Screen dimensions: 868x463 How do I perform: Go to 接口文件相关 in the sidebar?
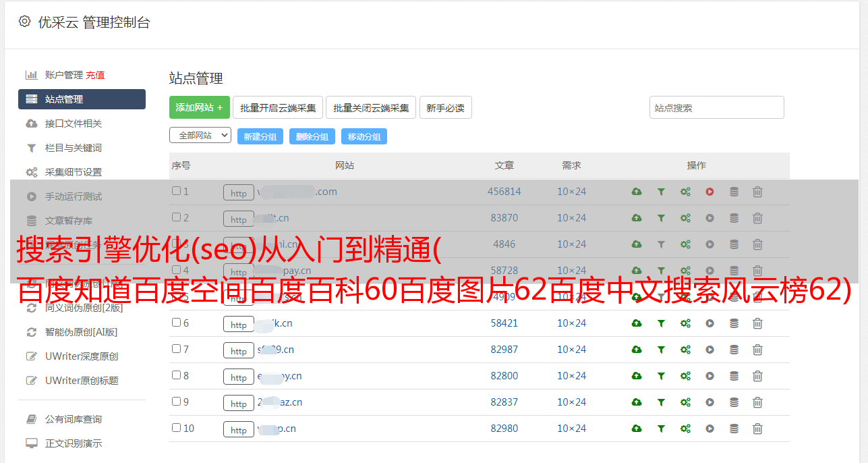click(74, 124)
